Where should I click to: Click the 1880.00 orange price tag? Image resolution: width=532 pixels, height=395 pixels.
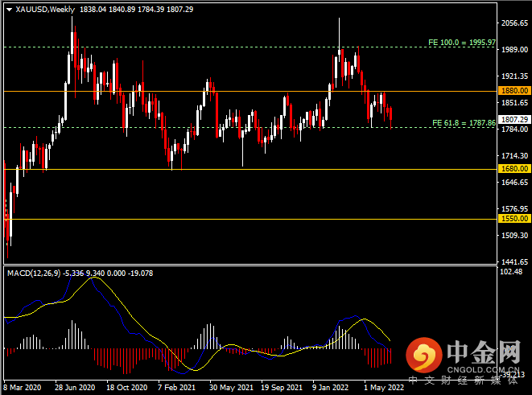[x=514, y=91]
